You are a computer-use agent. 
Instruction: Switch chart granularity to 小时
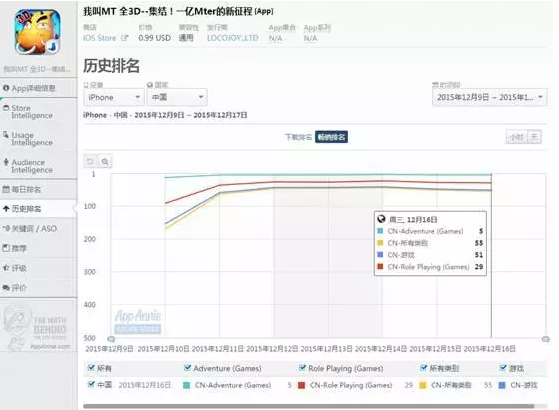517,137
